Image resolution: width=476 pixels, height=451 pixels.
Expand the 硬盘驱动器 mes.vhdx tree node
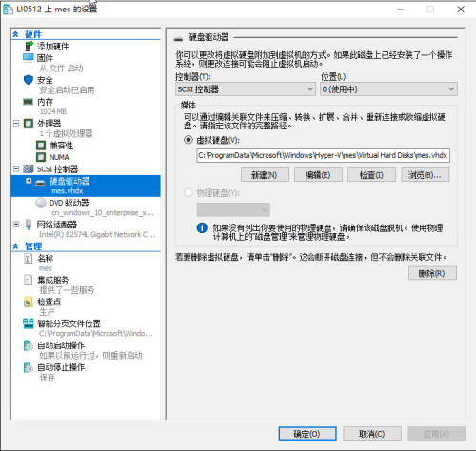pyautogui.click(x=29, y=181)
